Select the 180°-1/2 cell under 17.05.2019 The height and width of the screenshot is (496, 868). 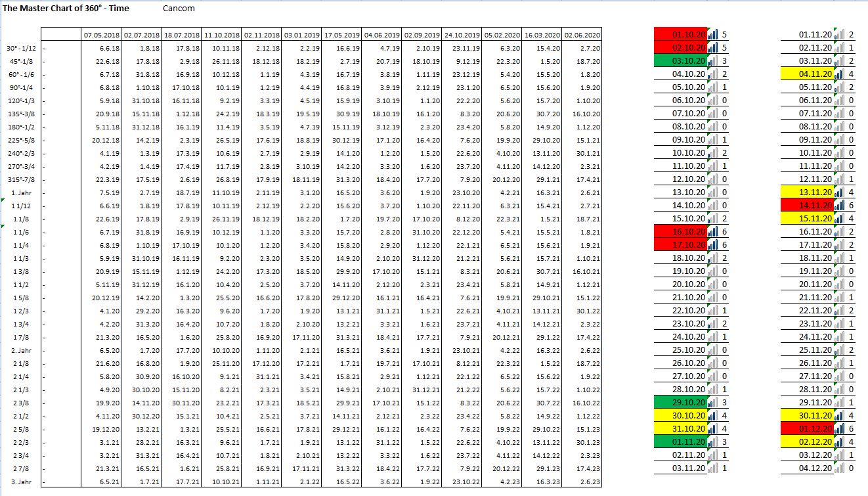[341, 127]
